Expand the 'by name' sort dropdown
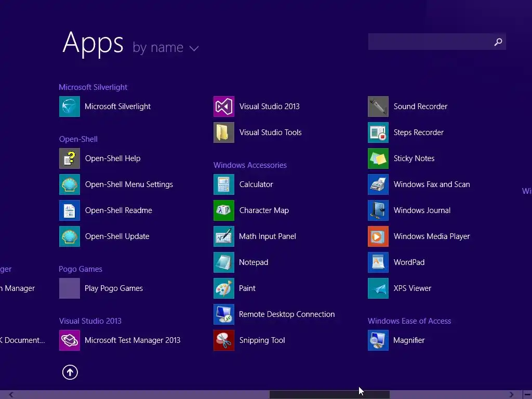Viewport: 532px width, 399px height. click(x=165, y=47)
